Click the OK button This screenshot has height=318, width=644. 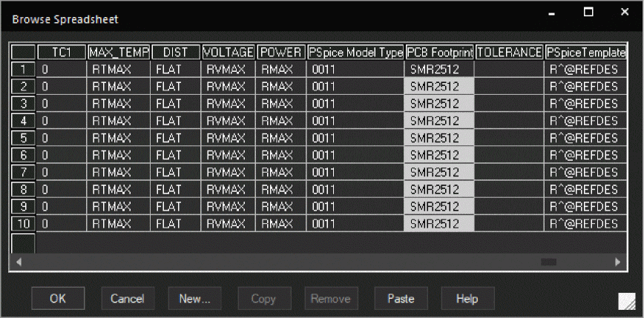[x=58, y=298]
